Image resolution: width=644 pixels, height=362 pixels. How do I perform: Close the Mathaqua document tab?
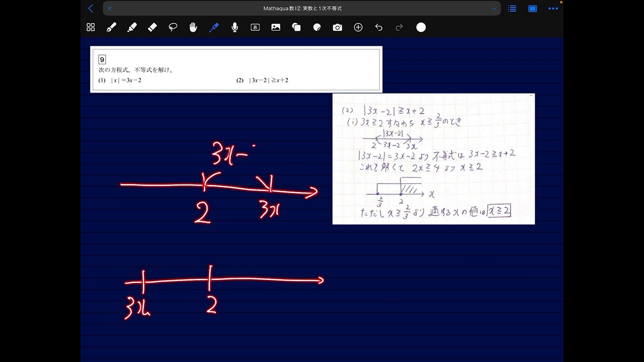110,9
